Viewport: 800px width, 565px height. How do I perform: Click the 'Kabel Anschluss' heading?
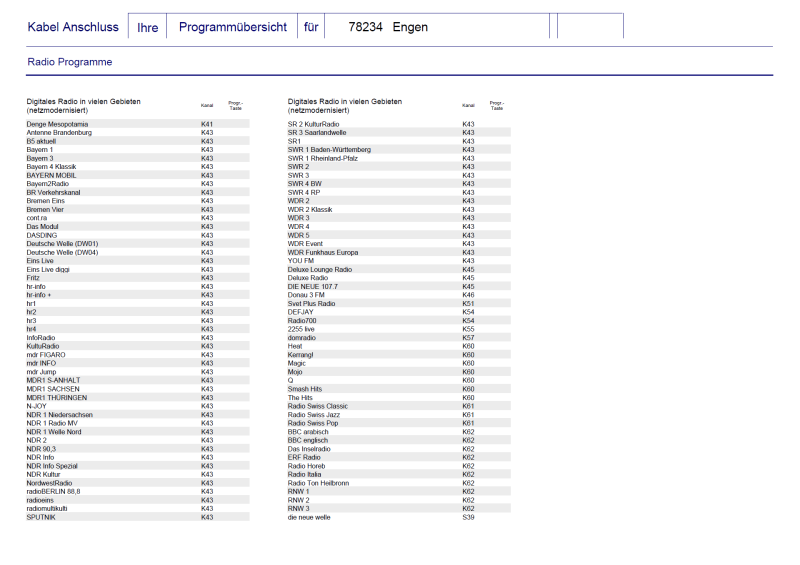point(73,27)
